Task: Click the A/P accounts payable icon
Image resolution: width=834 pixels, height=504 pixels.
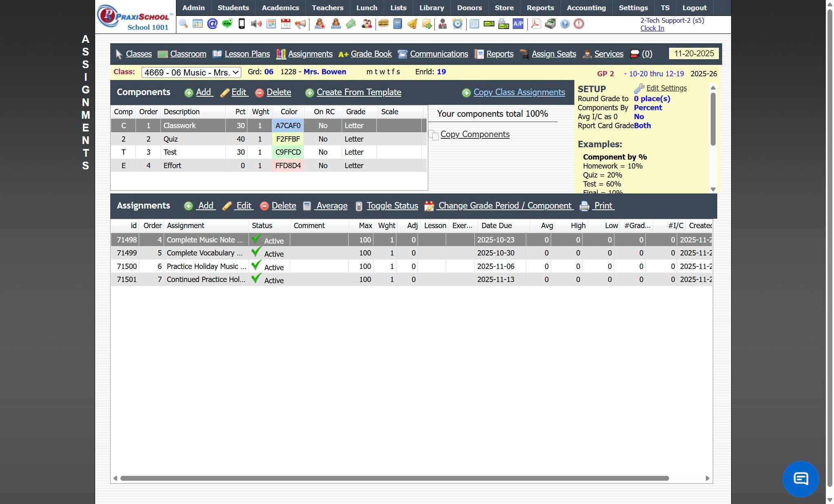Action: click(518, 24)
